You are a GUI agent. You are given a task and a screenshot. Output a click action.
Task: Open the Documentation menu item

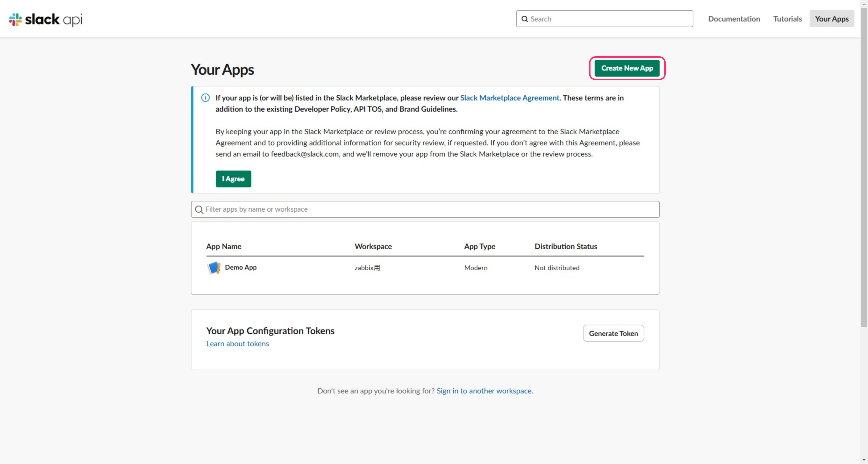click(734, 19)
